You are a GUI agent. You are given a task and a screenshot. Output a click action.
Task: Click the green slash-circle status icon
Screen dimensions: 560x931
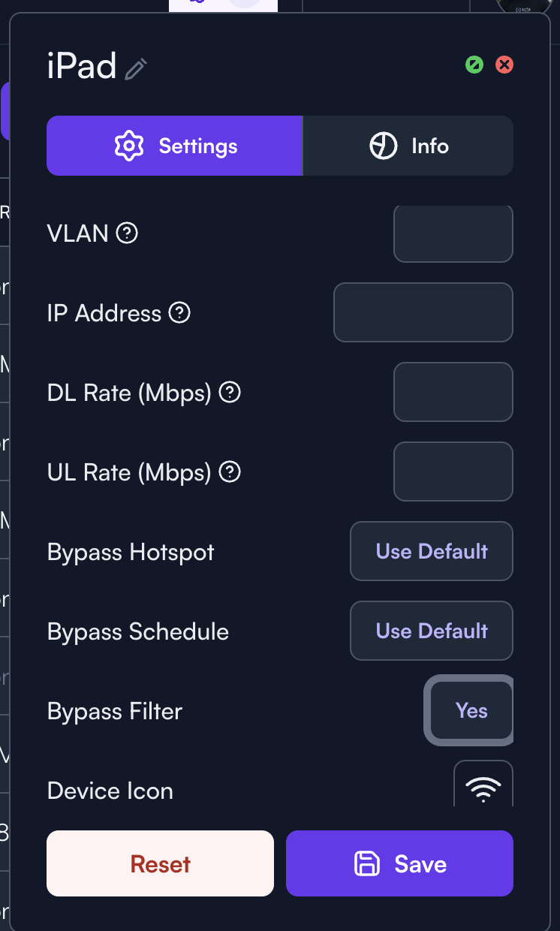pyautogui.click(x=474, y=65)
